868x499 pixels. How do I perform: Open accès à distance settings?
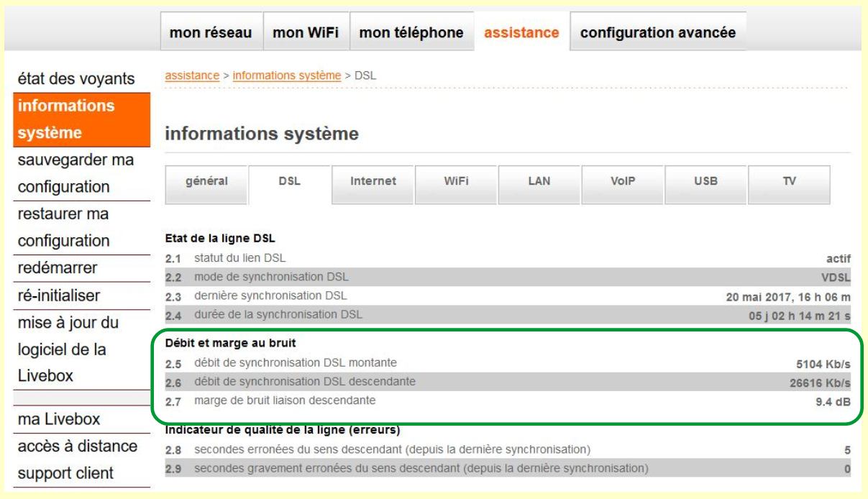(79, 447)
